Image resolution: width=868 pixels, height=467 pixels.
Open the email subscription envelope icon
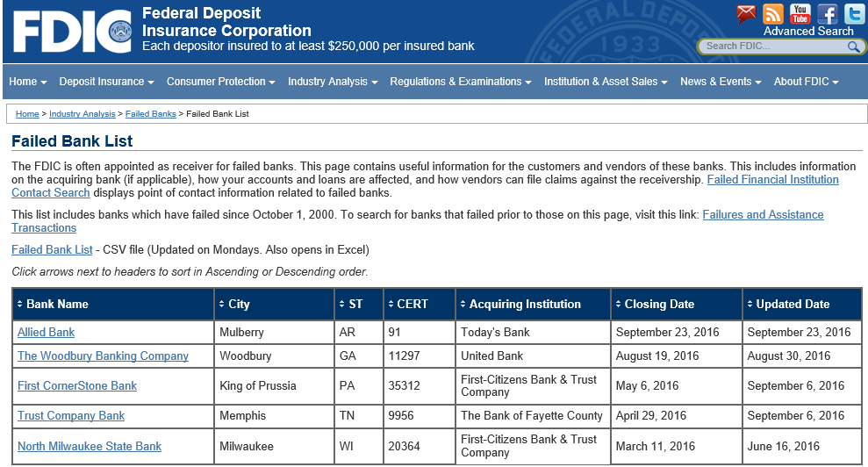(x=746, y=13)
